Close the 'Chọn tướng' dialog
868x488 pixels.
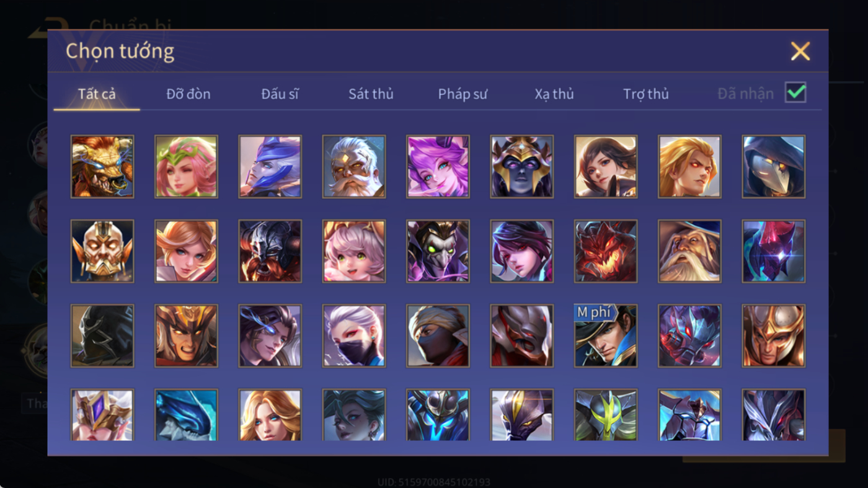pyautogui.click(x=800, y=51)
